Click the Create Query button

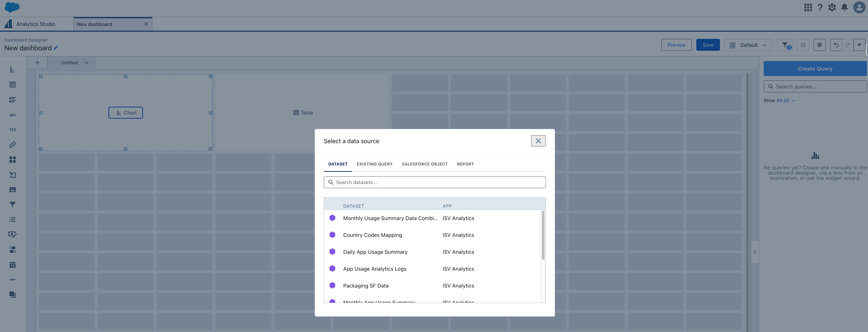pos(815,69)
